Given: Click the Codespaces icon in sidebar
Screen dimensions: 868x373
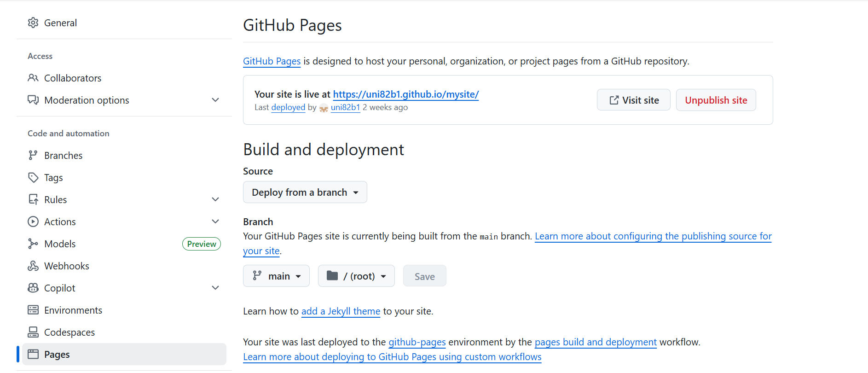Looking at the screenshot, I should point(33,332).
